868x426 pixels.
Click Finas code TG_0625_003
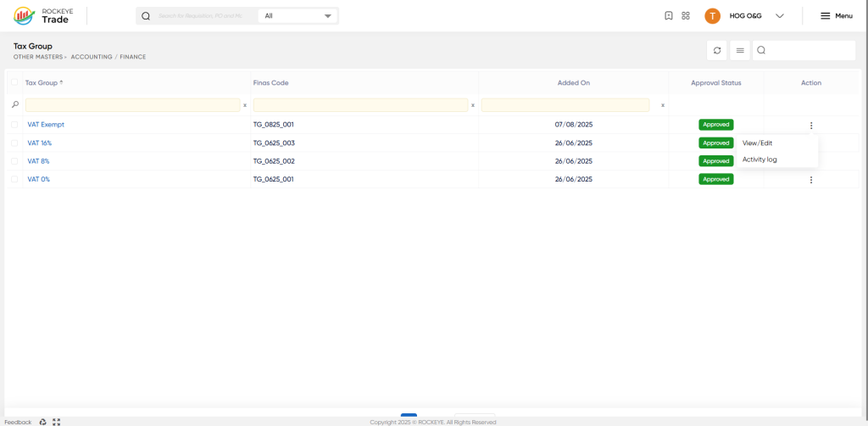click(x=274, y=143)
